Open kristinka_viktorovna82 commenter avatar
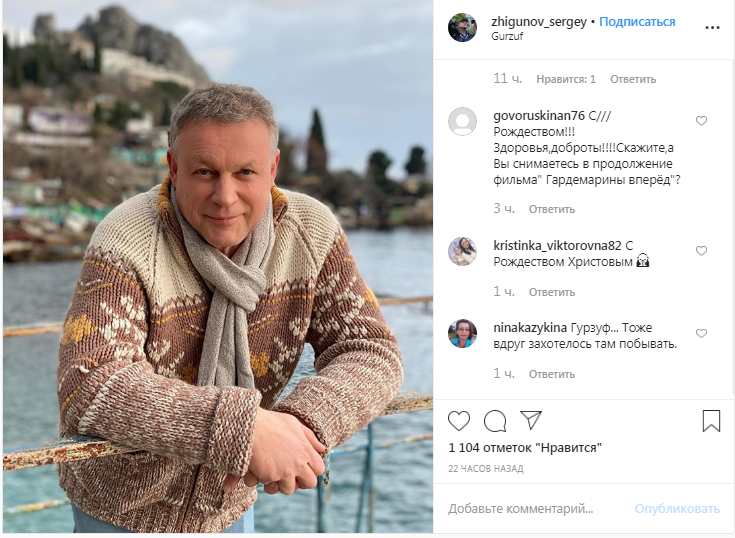The image size is (735, 538). coord(462,251)
